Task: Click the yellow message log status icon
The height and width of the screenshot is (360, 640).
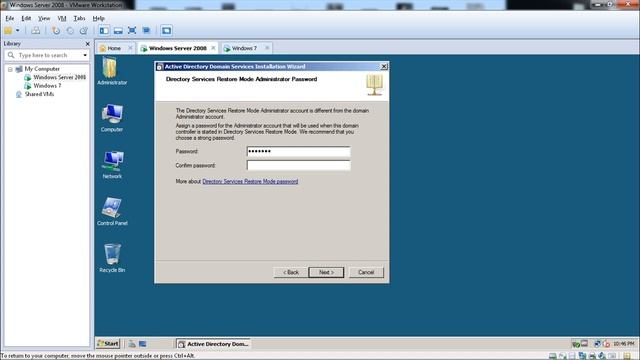Action: click(627, 356)
